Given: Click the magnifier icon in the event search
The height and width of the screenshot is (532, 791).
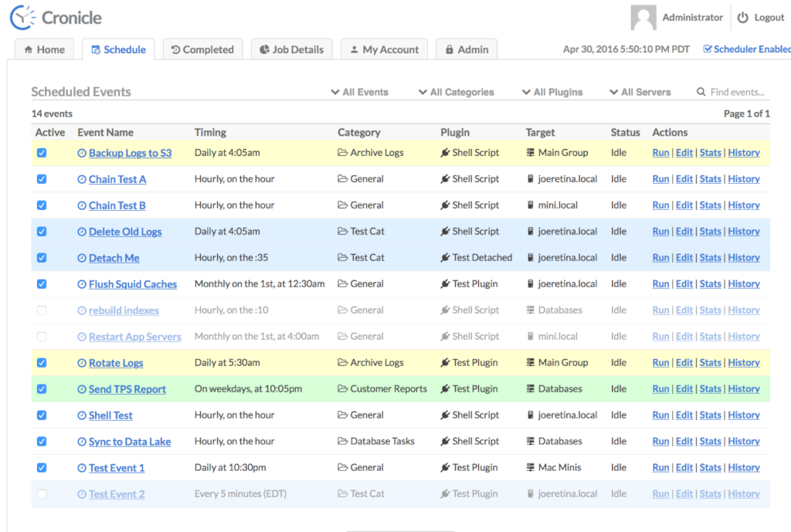Looking at the screenshot, I should [x=701, y=92].
